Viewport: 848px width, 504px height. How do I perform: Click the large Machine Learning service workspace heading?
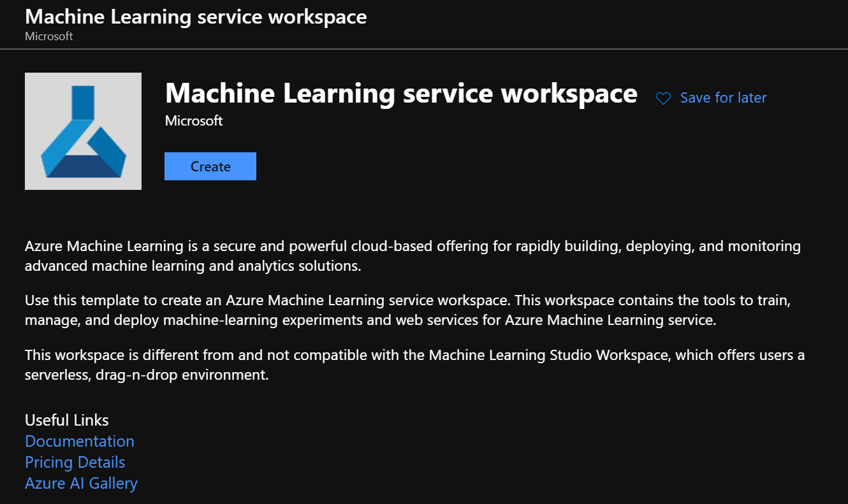[401, 94]
